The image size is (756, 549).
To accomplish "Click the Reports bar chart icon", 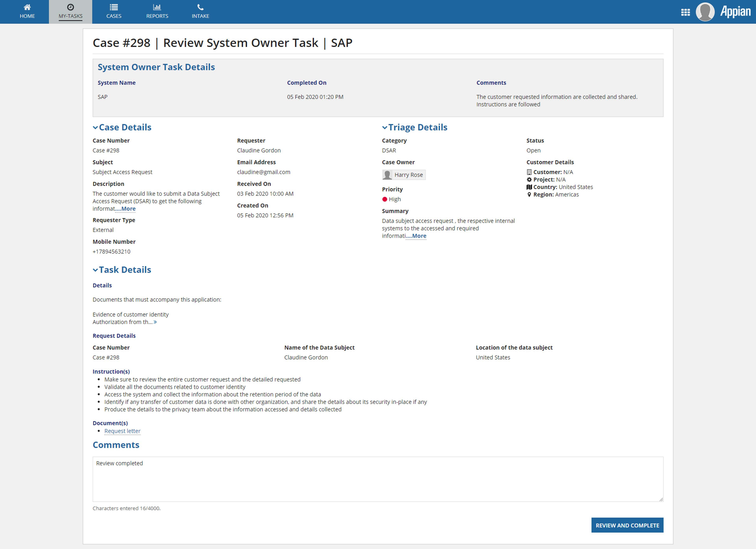I will coord(157,7).
